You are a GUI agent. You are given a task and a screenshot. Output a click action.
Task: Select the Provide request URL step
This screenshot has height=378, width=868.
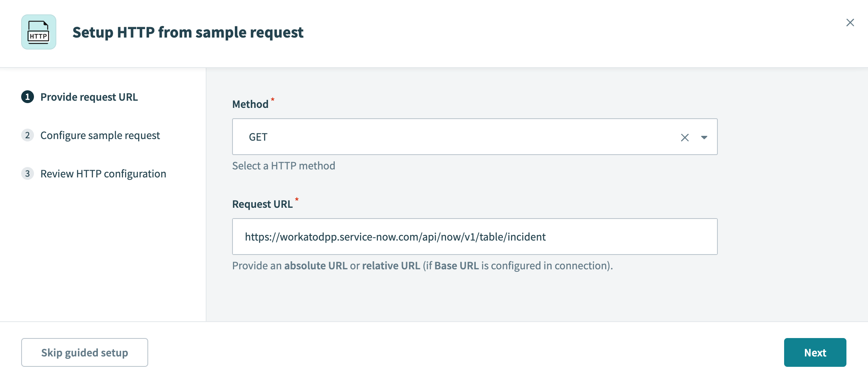(89, 97)
